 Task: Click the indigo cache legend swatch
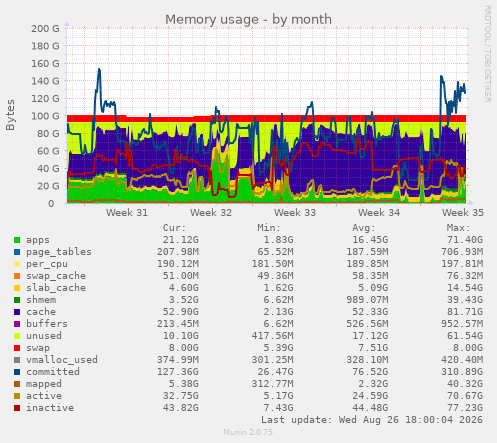17,312
